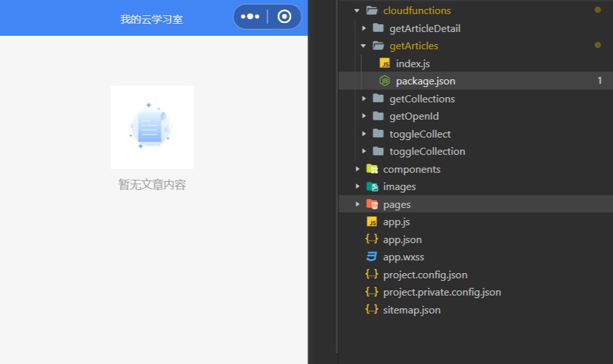Collapse the getArticles folder arrow
The height and width of the screenshot is (364, 613).
pos(363,45)
